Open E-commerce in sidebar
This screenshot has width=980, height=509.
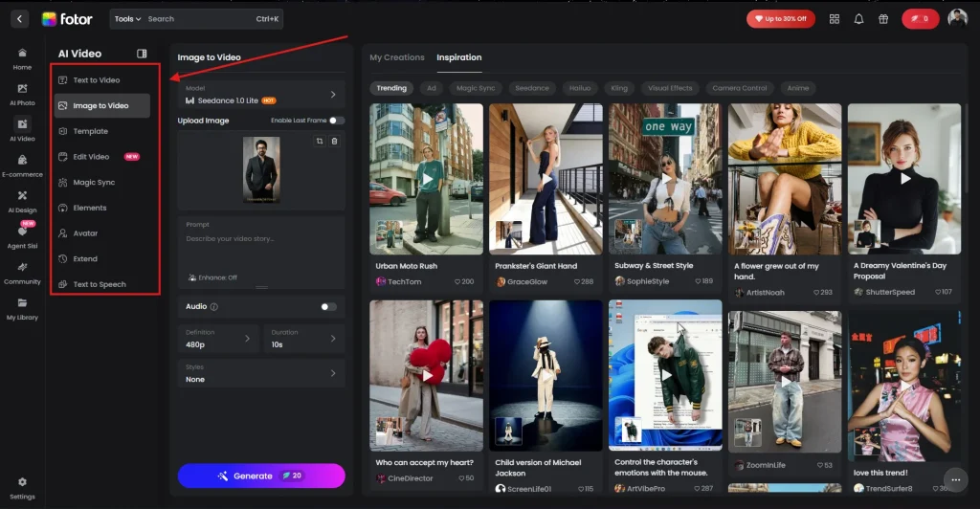[x=22, y=166]
